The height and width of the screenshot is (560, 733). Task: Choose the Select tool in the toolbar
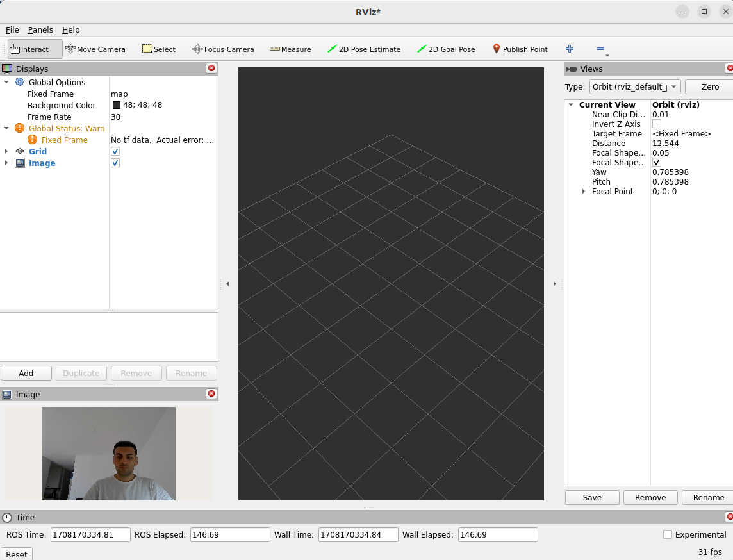158,49
